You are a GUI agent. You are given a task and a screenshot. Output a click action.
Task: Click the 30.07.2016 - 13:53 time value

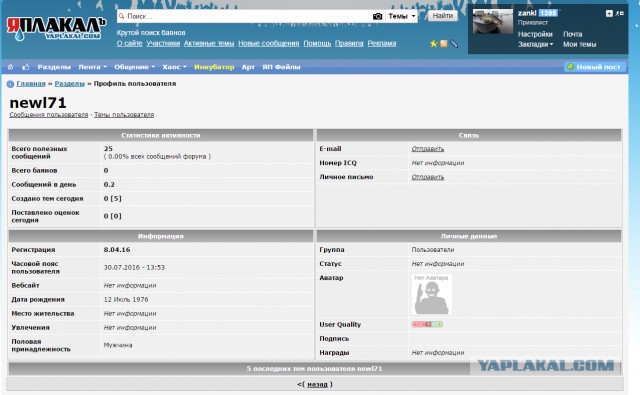click(x=134, y=267)
